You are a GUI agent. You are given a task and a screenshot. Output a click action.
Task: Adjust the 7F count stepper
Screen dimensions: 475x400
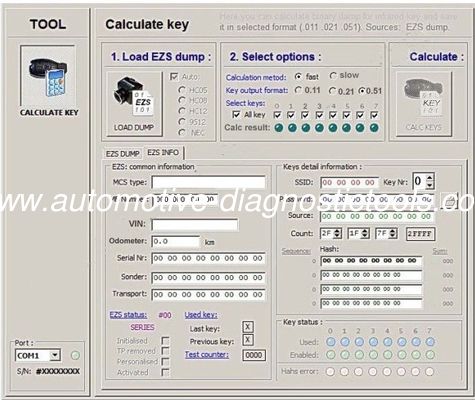[393, 234]
